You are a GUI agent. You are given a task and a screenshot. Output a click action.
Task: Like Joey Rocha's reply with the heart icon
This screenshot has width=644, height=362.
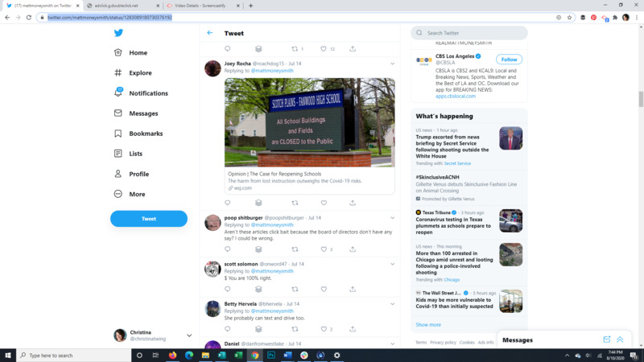324,203
